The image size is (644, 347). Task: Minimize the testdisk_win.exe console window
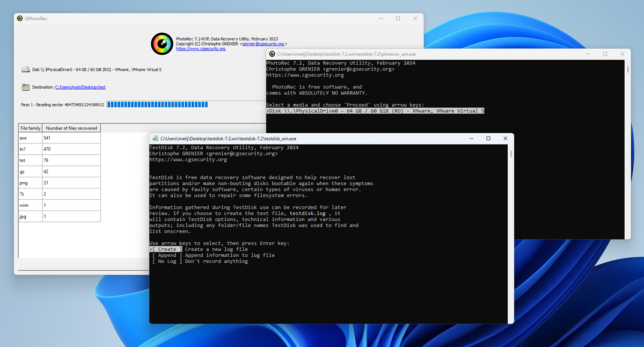471,139
